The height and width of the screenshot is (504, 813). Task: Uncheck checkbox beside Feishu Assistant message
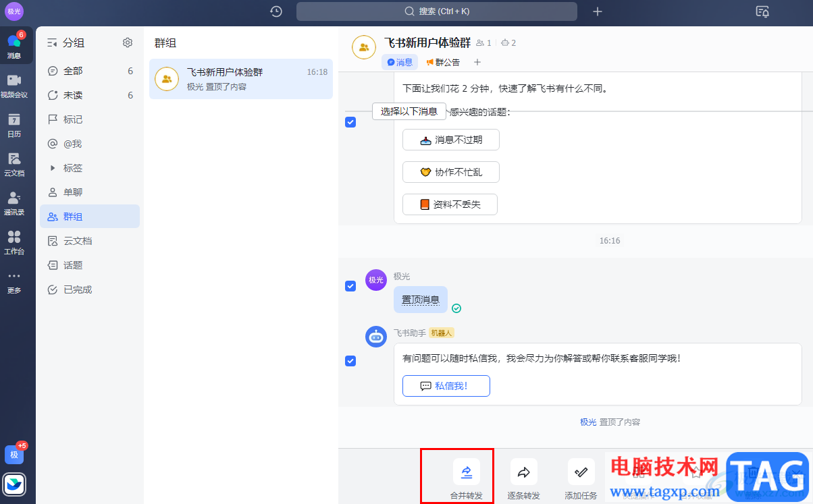pos(350,361)
